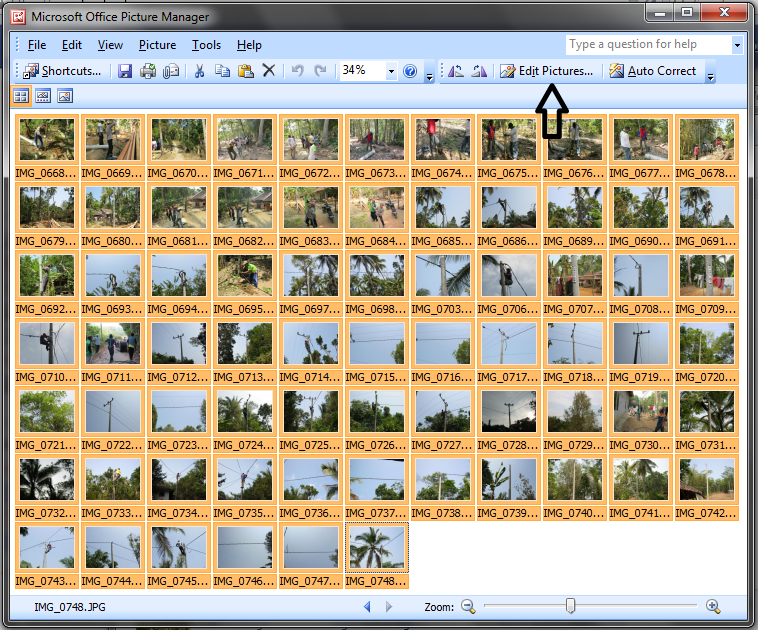The image size is (758, 630).
Task: Click the Redo arrow icon
Action: 321,71
